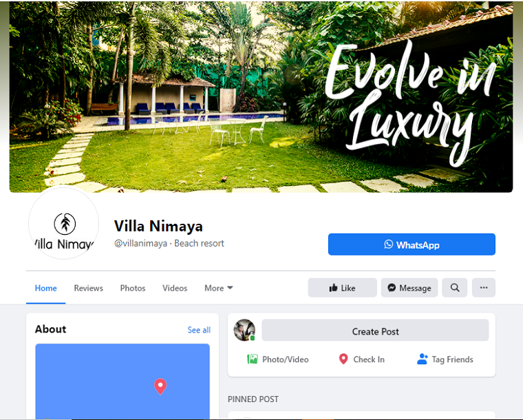Viewport: 523px width, 420px height.
Task: Open the Villa Nimaya profile picture
Action: point(64,223)
